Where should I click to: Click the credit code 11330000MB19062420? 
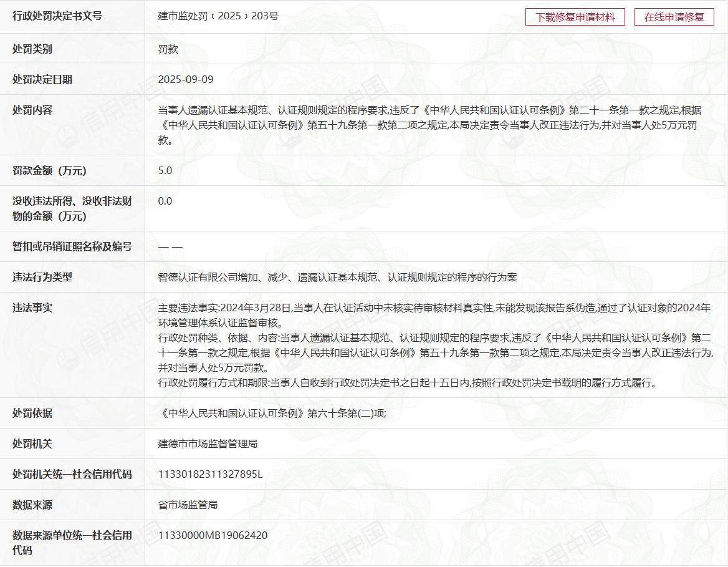tap(213, 535)
